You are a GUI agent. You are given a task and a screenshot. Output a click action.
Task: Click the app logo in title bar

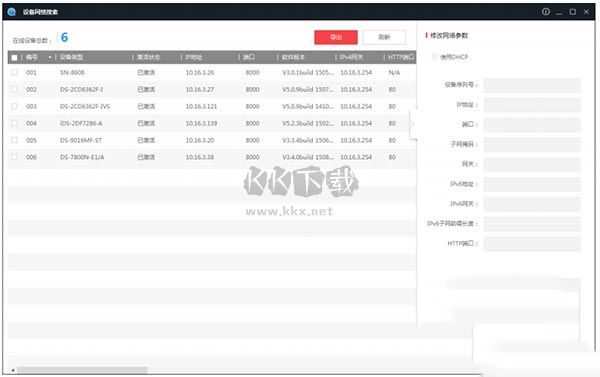click(11, 12)
